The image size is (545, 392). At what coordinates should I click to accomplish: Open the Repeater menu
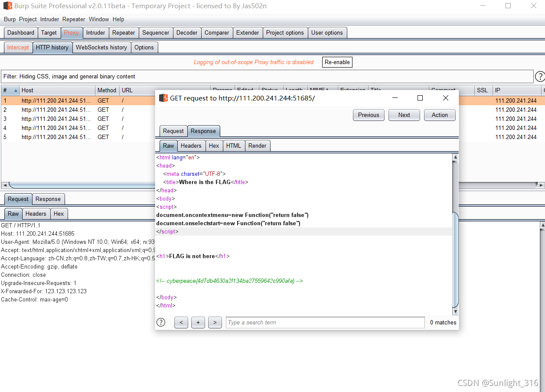pos(74,19)
